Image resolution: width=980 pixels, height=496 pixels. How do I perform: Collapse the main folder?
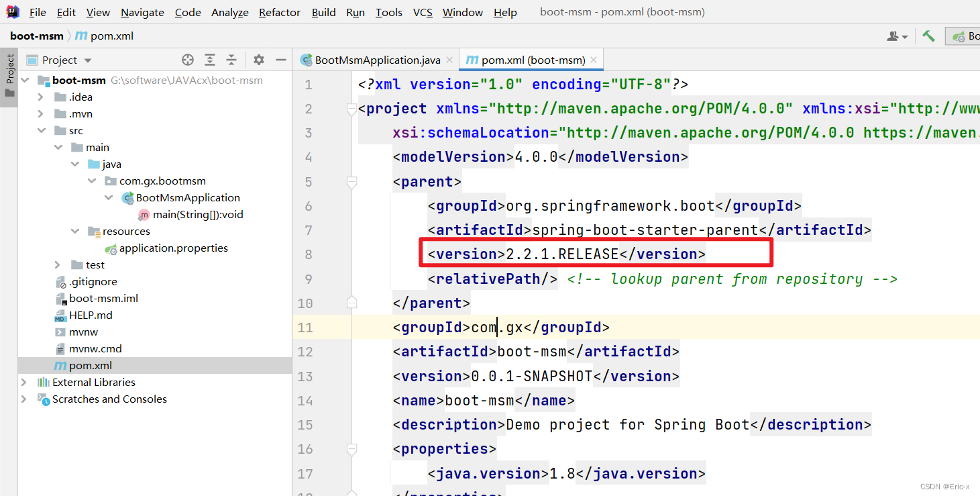coord(58,147)
